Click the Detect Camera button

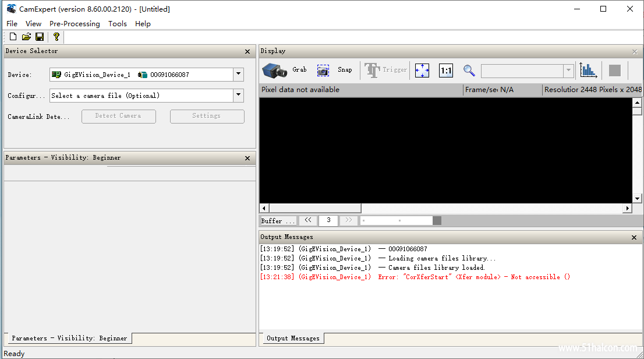pos(119,116)
